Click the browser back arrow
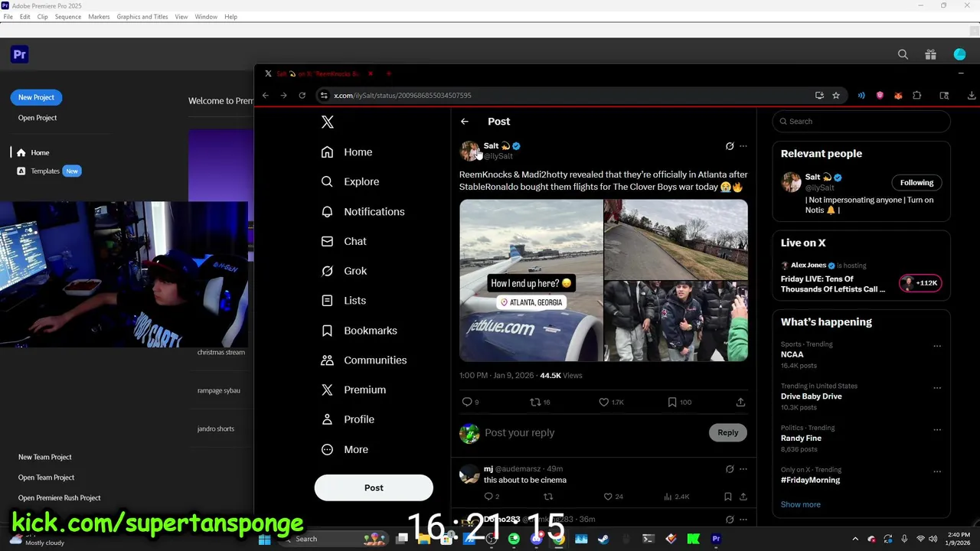 point(265,96)
